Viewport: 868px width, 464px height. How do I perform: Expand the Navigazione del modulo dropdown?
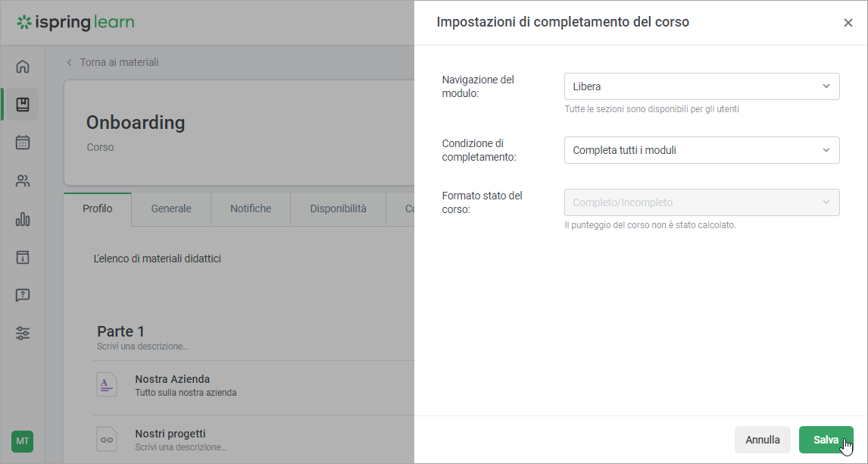[701, 86]
